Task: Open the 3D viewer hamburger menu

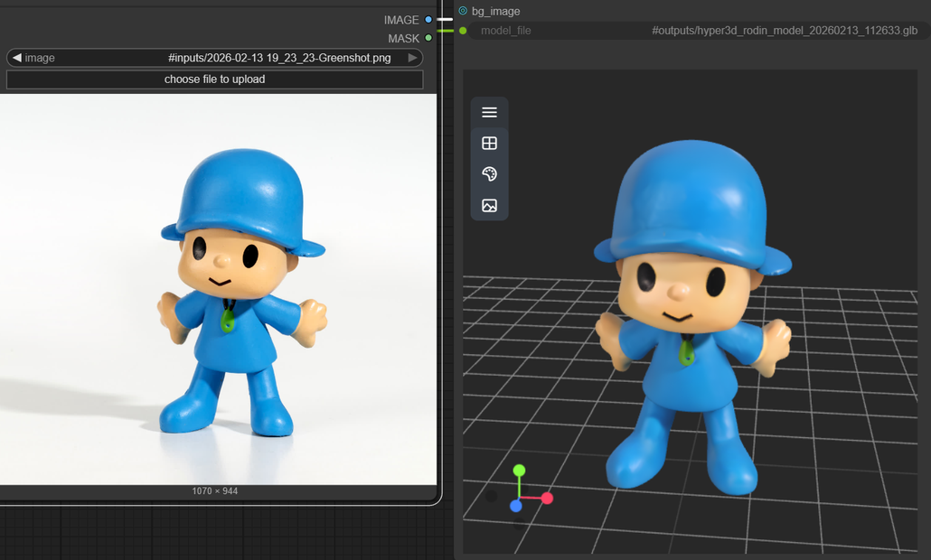Action: click(x=489, y=112)
